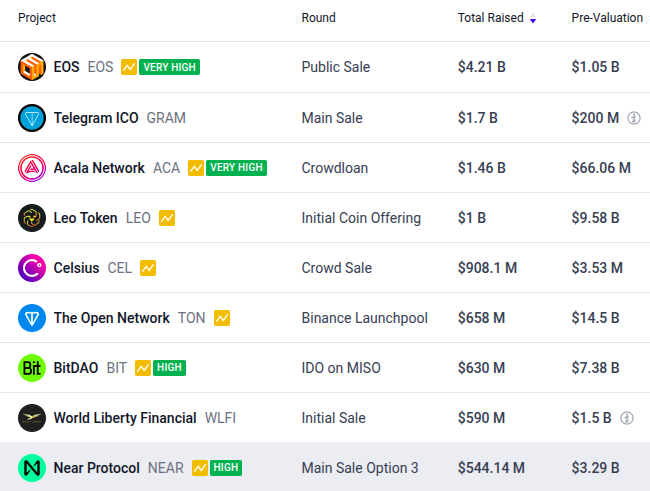Click the $1.46 B total raised value
650x491 pixels.
click(482, 168)
